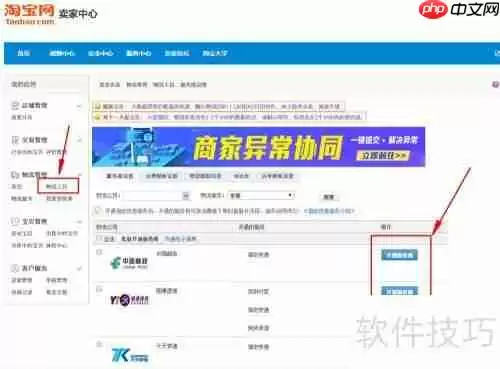Screen dimensions: 500x369
Task: Click 客户服务 section icon in sidebar
Action: tap(15, 268)
